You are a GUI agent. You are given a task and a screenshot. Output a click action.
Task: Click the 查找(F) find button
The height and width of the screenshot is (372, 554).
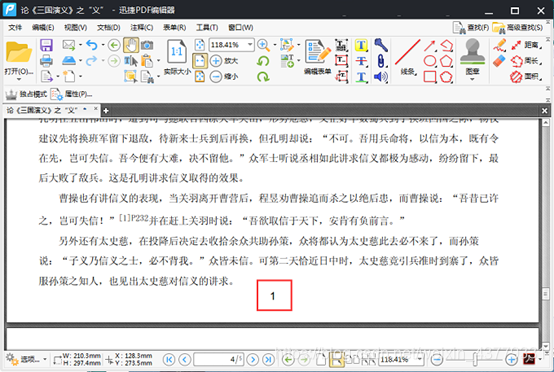point(471,28)
